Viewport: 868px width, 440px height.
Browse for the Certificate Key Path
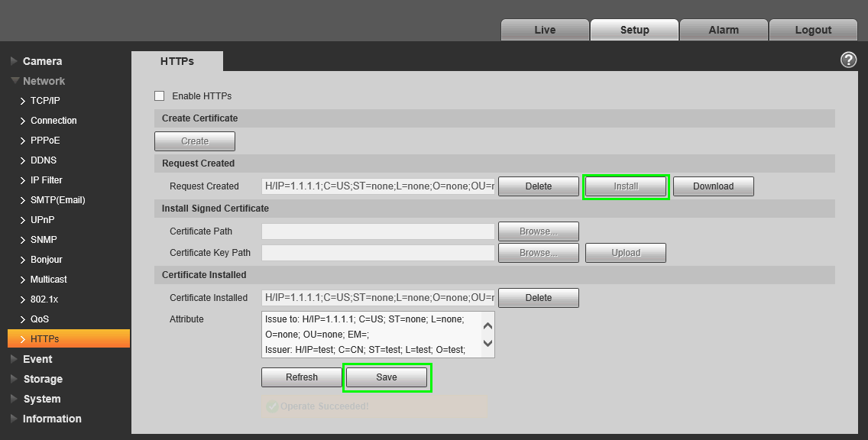539,253
